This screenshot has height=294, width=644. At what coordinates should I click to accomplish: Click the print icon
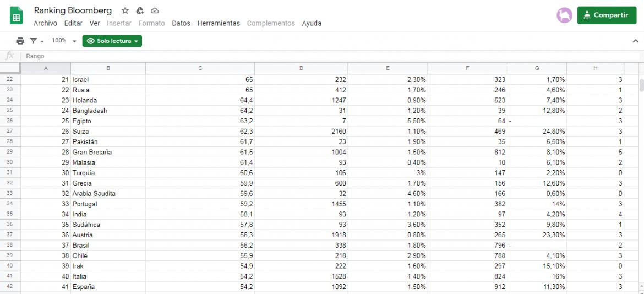[x=20, y=41]
